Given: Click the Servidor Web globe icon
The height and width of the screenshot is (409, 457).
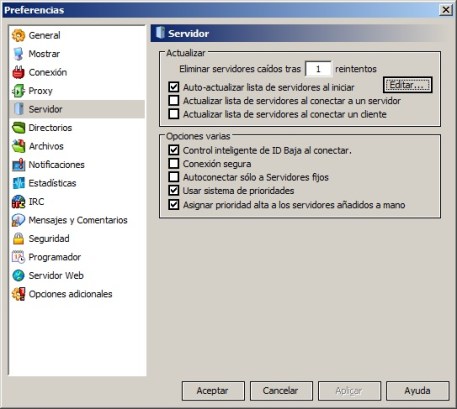Looking at the screenshot, I should (18, 276).
